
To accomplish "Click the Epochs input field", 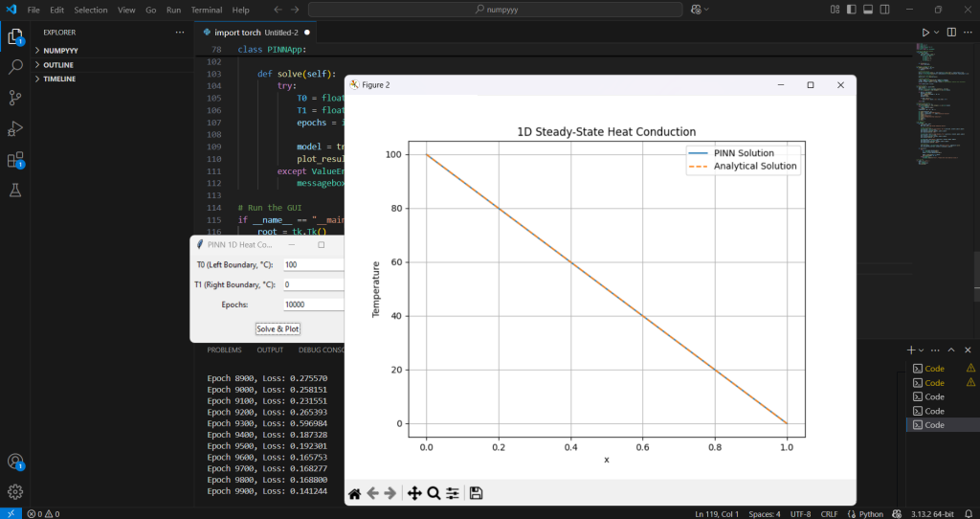I will 313,305.
